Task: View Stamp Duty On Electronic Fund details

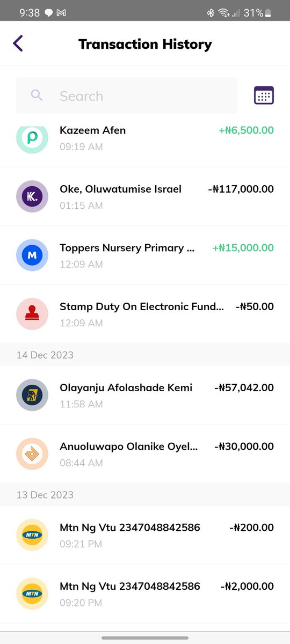Action: [145, 314]
